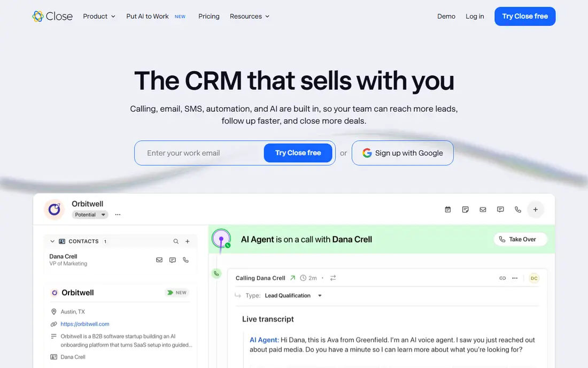Click the AI Agent avatar in call banner

[221, 239]
